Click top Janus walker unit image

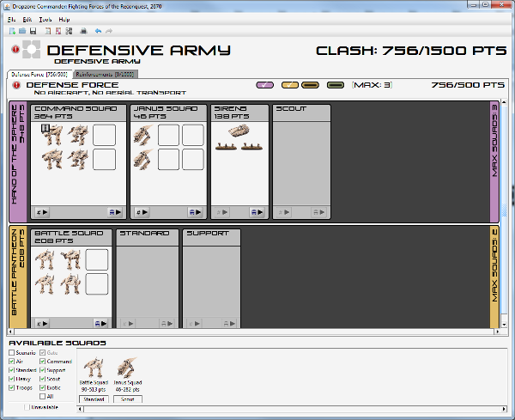(x=142, y=135)
